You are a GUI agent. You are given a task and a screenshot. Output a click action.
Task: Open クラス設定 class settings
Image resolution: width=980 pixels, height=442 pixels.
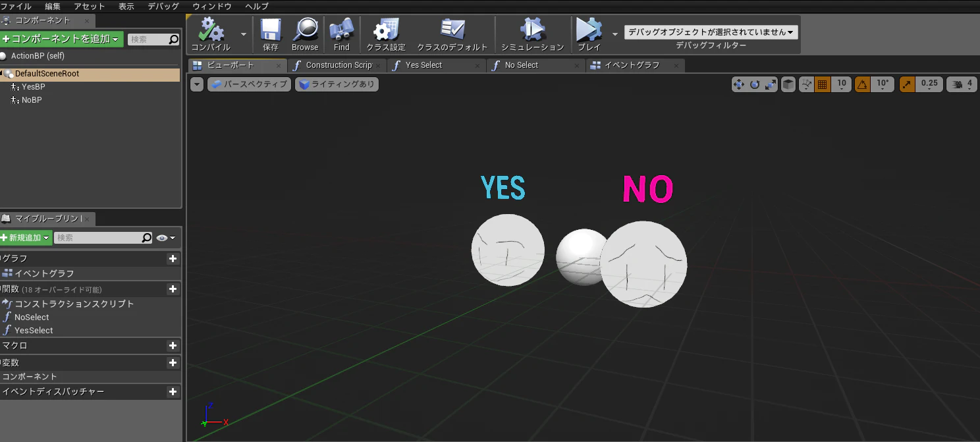pyautogui.click(x=386, y=34)
